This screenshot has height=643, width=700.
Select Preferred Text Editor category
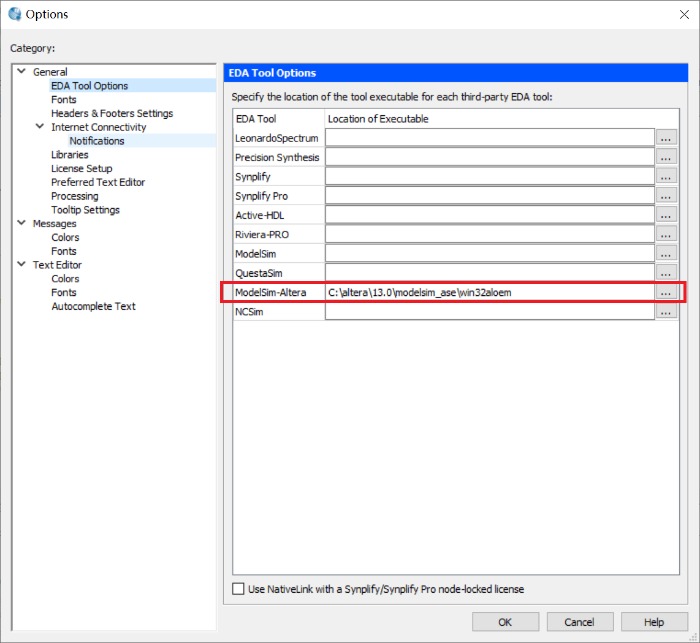(98, 183)
